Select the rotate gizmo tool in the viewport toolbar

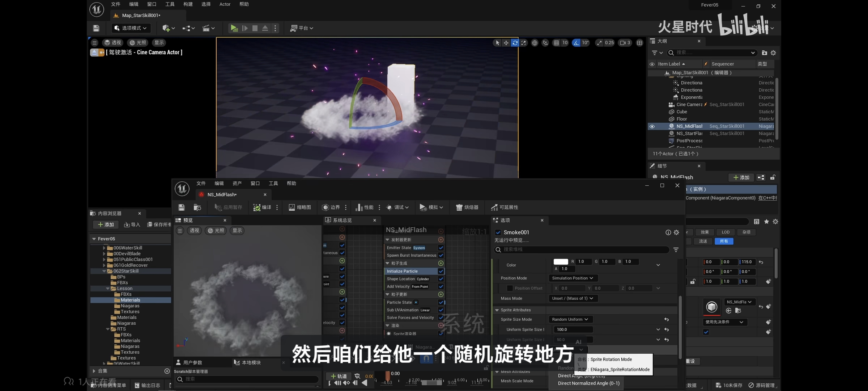515,43
